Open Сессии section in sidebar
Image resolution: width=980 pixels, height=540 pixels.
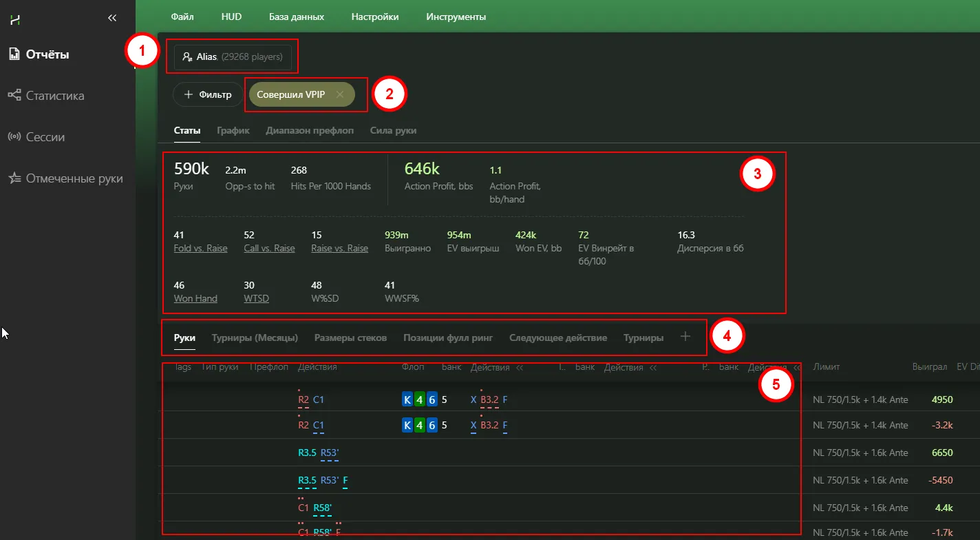[45, 137]
